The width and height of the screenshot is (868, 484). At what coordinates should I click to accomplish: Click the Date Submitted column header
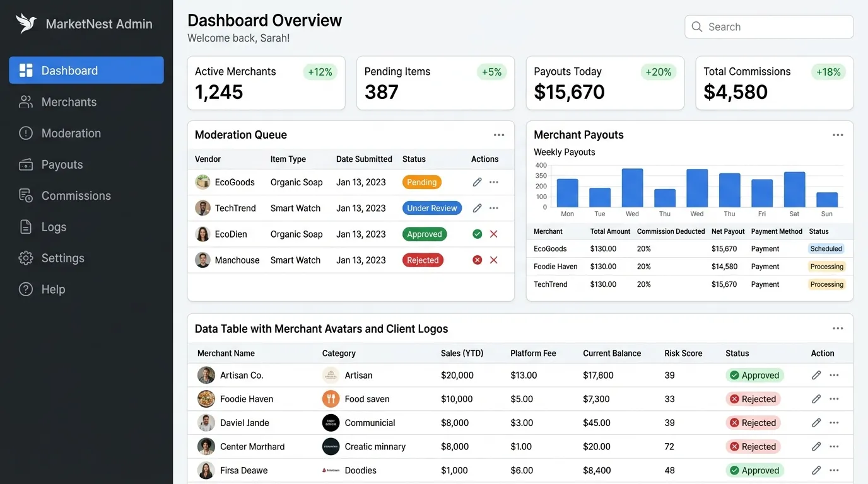(364, 159)
